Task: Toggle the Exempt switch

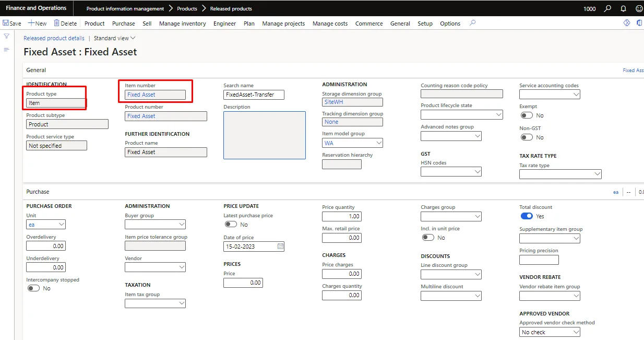Action: tap(527, 115)
